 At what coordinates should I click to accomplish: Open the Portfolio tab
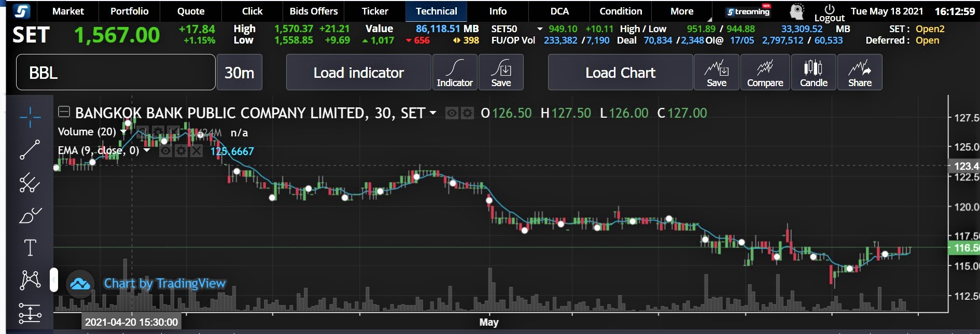(130, 11)
